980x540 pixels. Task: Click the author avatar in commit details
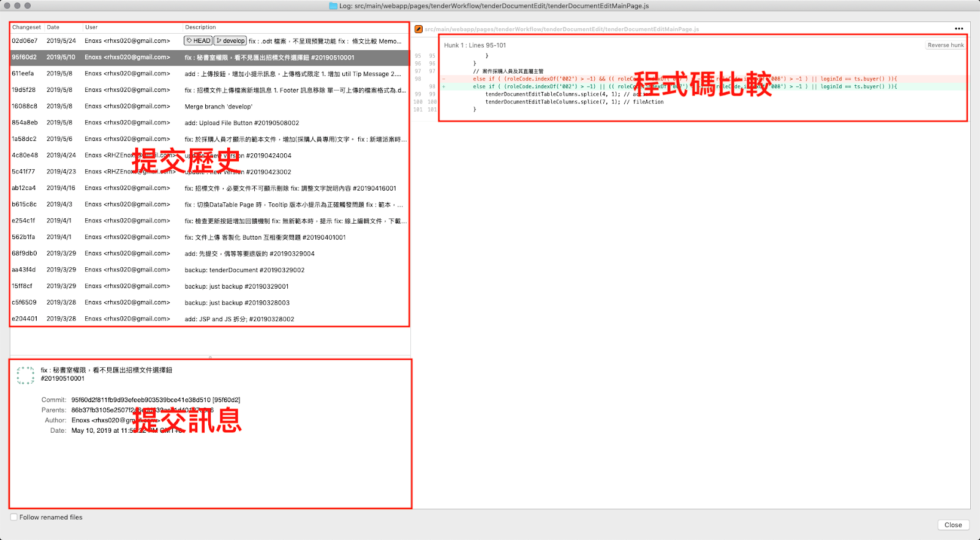tap(26, 375)
